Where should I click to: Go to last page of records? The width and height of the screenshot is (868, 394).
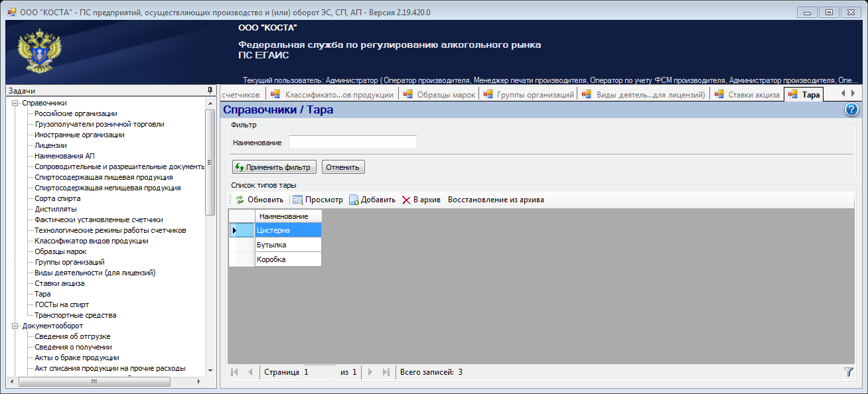click(386, 372)
